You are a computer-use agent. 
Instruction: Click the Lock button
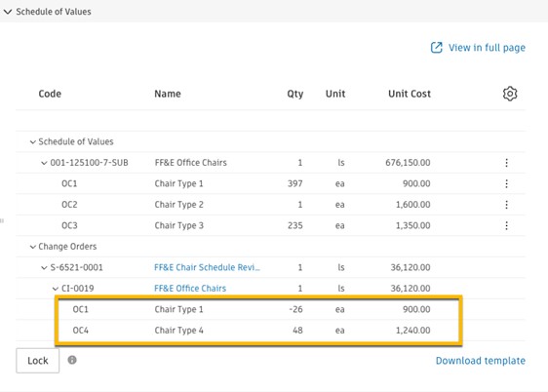pos(37,360)
